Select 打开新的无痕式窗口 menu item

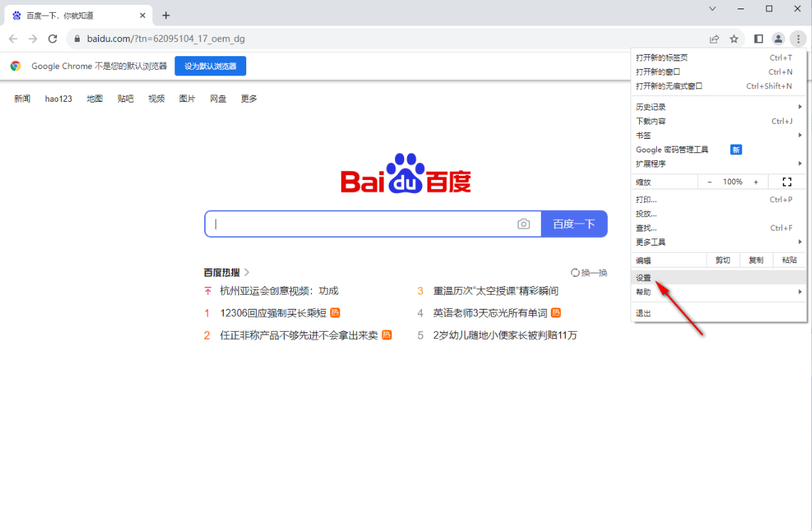pyautogui.click(x=719, y=86)
